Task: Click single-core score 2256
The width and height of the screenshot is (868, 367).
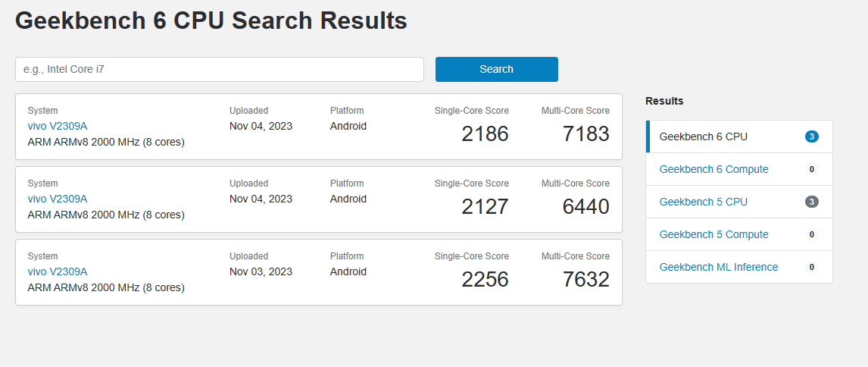Action: [485, 279]
